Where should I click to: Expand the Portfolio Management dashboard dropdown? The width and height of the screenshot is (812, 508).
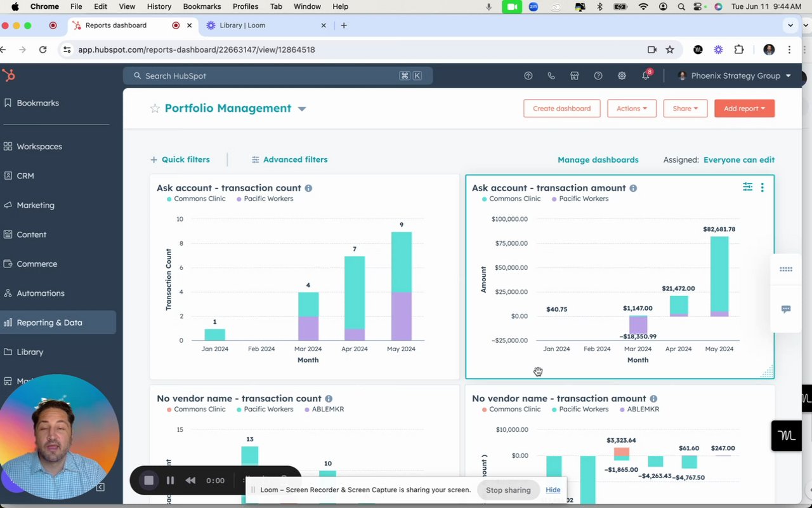tap(302, 109)
